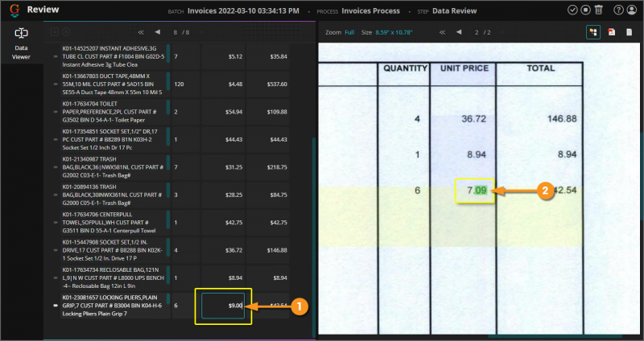
Task: Click row handle of DUCT TAPE row
Action: click(x=56, y=84)
